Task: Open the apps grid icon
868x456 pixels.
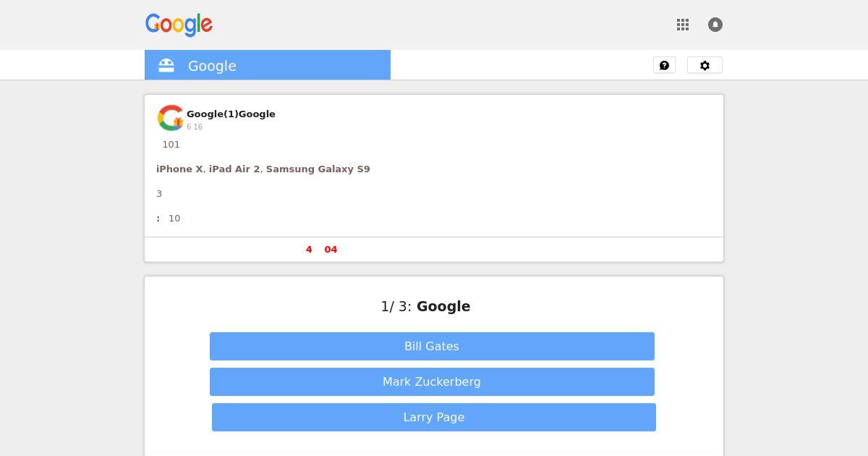Action: tap(683, 25)
